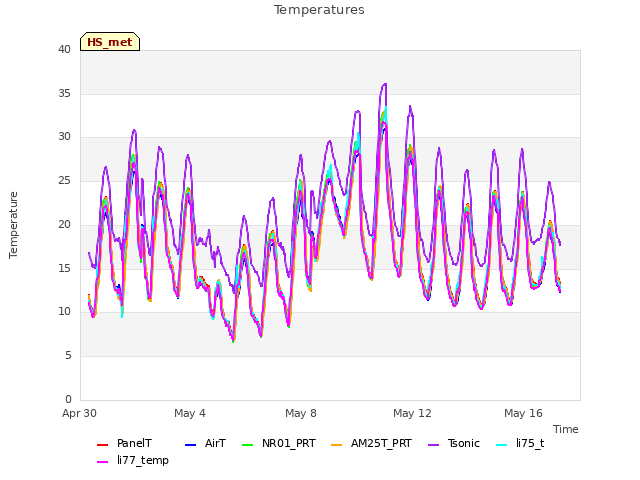Toggle the AM25T_PRT legend entry
640x480 pixels.
pos(371,444)
